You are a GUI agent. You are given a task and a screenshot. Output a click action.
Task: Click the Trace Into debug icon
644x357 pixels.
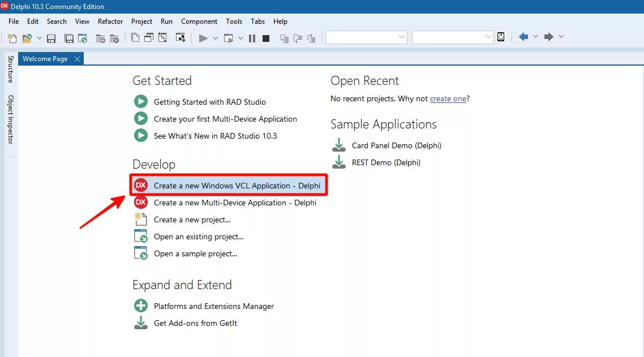pyautogui.click(x=284, y=38)
